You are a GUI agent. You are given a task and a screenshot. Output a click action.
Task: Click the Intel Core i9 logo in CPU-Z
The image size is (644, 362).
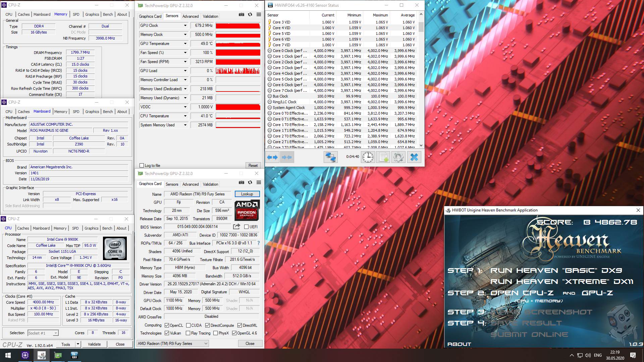[x=115, y=248]
